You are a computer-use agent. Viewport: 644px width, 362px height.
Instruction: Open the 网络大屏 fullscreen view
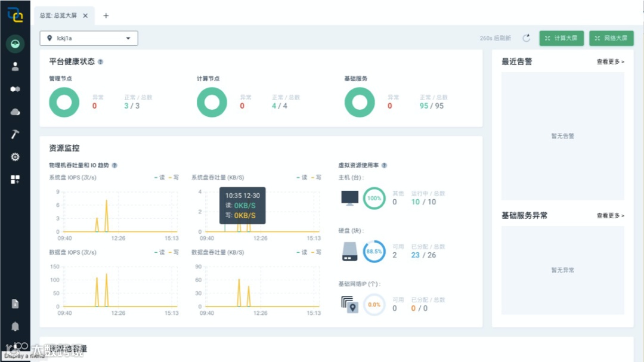611,38
